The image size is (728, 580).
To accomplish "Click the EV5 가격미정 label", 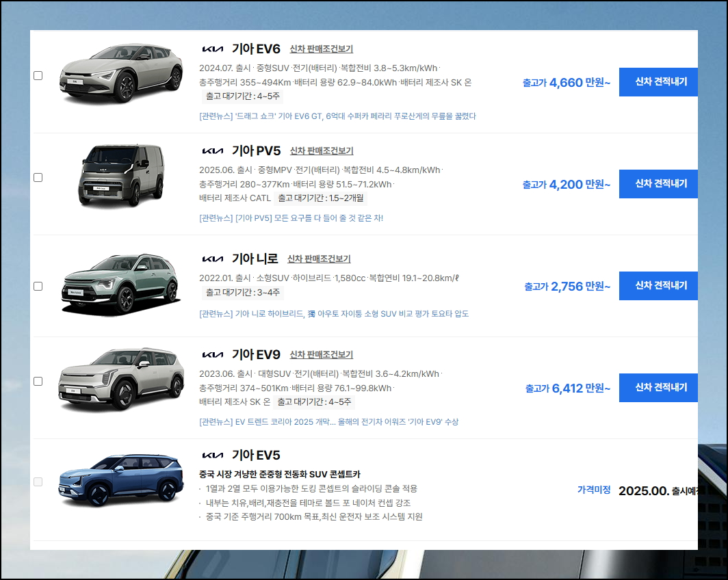I will tap(594, 490).
